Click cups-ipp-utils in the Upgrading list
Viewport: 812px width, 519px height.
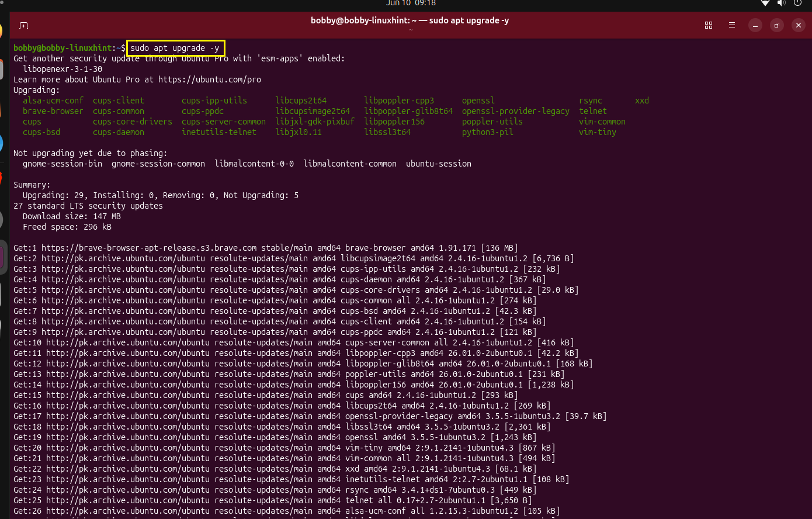[x=214, y=101]
